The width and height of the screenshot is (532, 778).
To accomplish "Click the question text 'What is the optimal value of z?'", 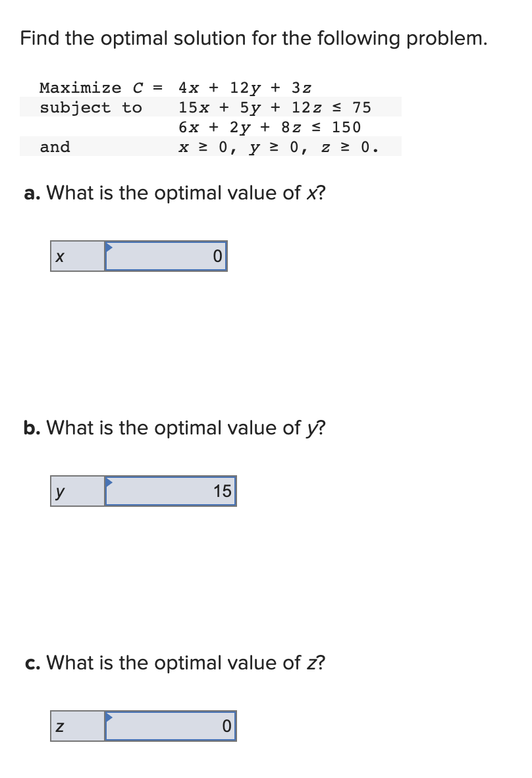I will coord(184,663).
